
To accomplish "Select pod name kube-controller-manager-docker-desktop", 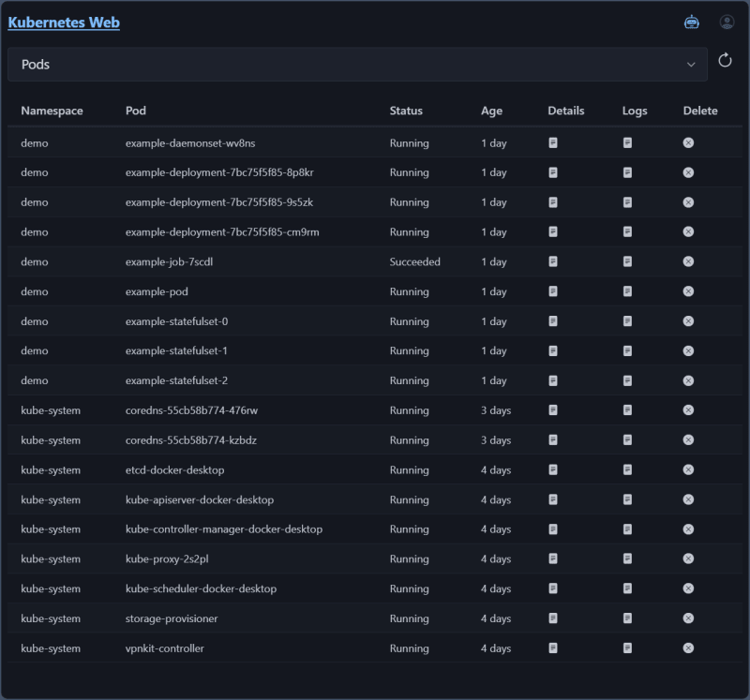I will click(224, 529).
